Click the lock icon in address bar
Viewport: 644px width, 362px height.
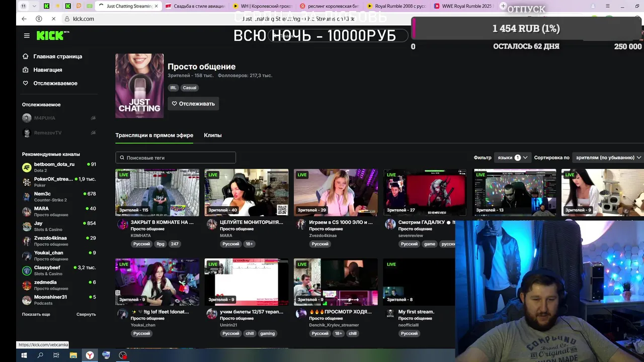[x=67, y=19]
